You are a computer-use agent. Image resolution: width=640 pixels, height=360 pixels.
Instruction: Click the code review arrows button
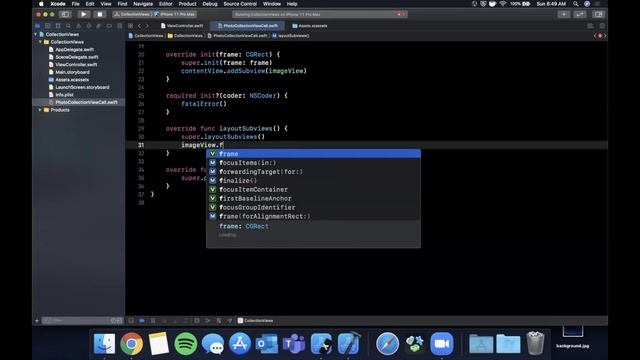580,14
